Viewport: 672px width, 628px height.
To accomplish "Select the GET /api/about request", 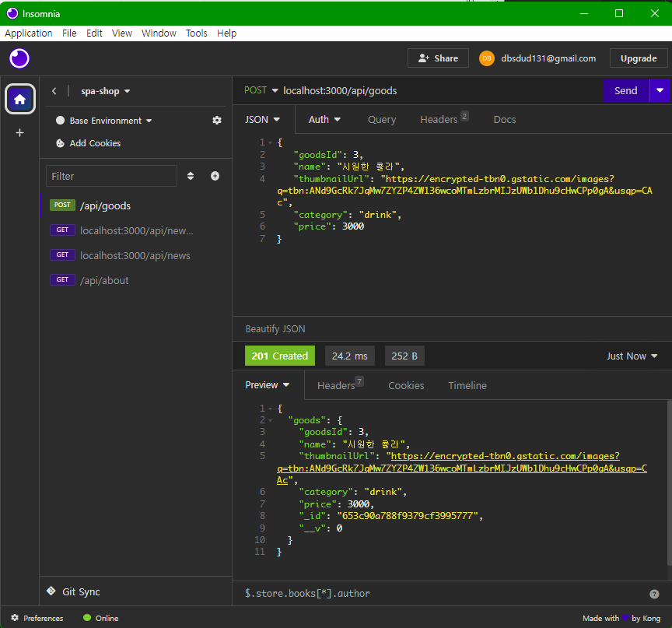I will click(136, 280).
